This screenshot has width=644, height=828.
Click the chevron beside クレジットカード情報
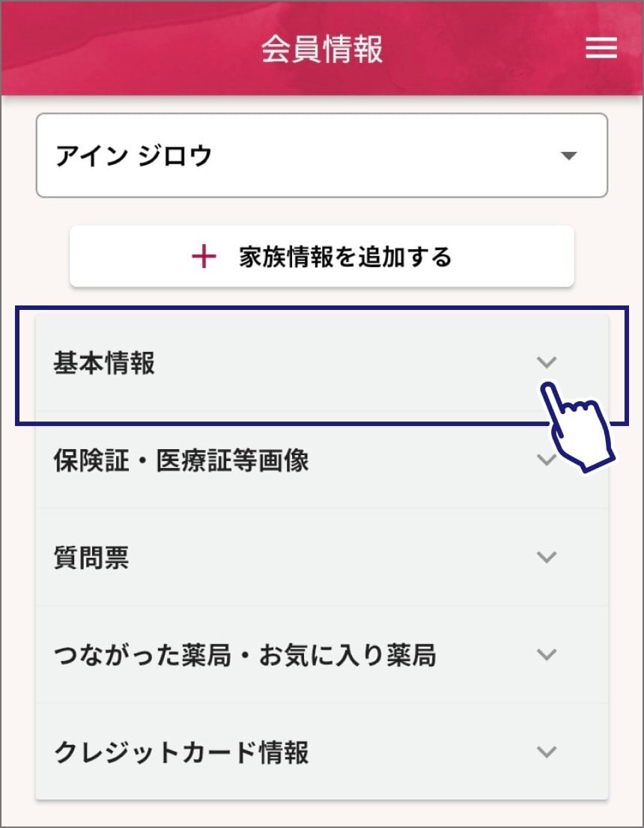click(546, 752)
